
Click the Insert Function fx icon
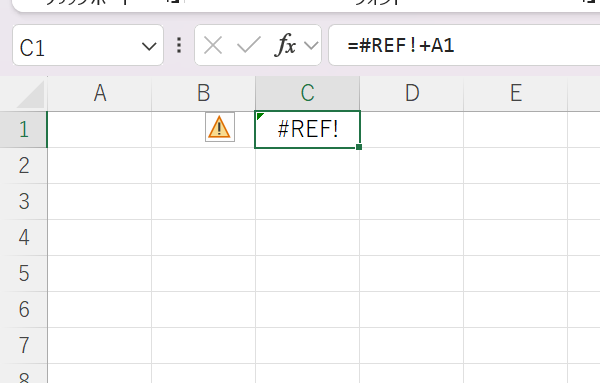(285, 45)
